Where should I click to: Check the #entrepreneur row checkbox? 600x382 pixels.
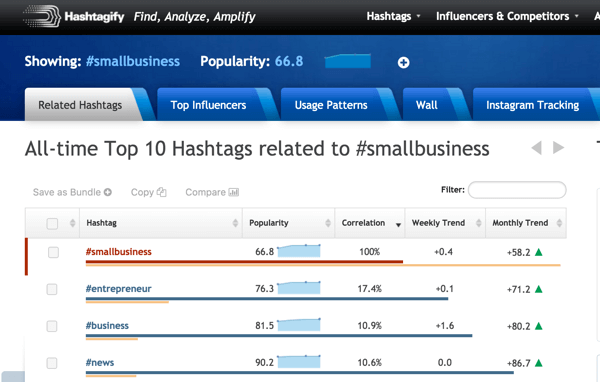point(52,289)
